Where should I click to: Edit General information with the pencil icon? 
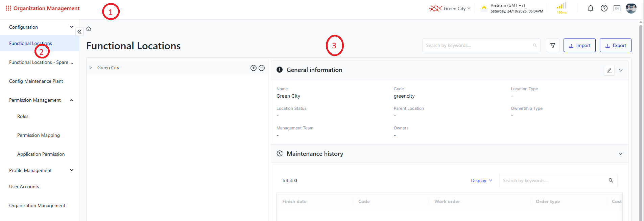pos(609,70)
